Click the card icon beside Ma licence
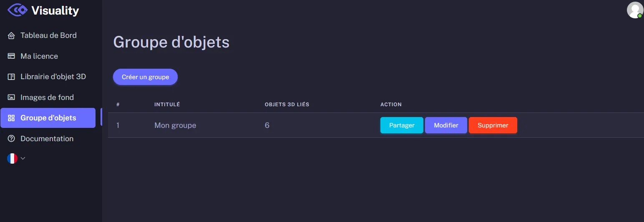The width and height of the screenshot is (644, 222). click(x=12, y=56)
